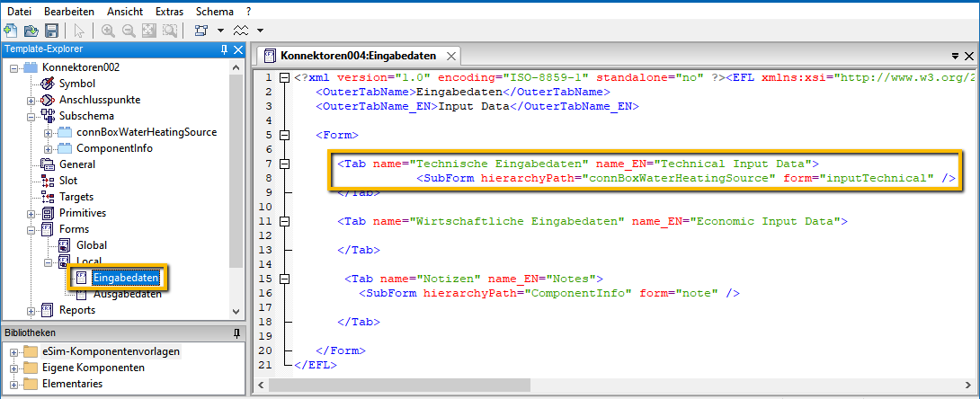The height and width of the screenshot is (399, 980).
Task: Select the Anschlusspunkte tree item
Action: pyautogui.click(x=100, y=99)
